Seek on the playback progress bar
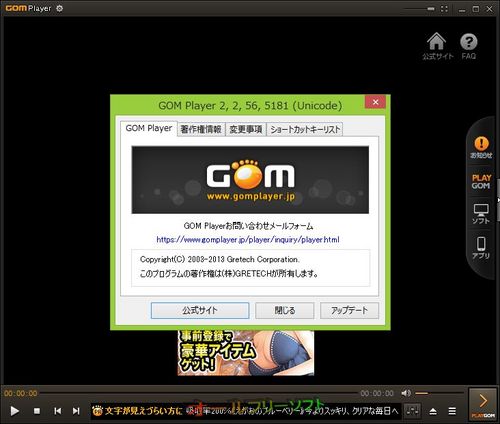The height and width of the screenshot is (424, 500). (198, 393)
